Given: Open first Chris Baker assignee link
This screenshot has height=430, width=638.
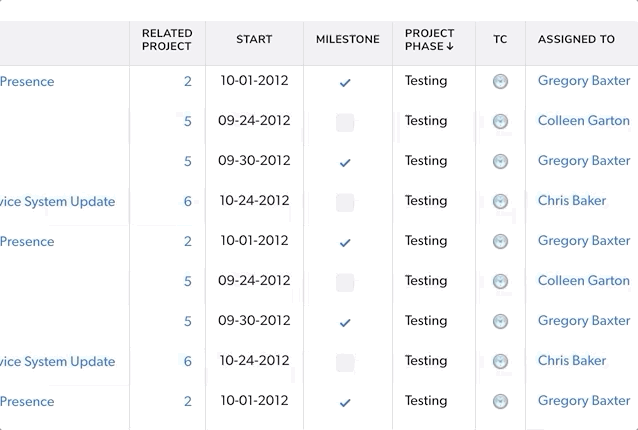Looking at the screenshot, I should click(572, 201).
